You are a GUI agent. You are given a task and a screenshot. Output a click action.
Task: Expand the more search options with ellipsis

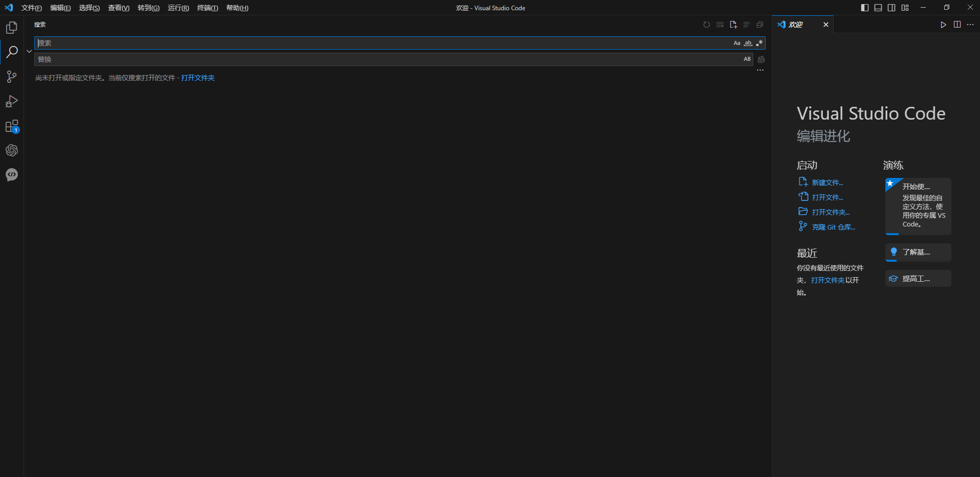(760, 70)
